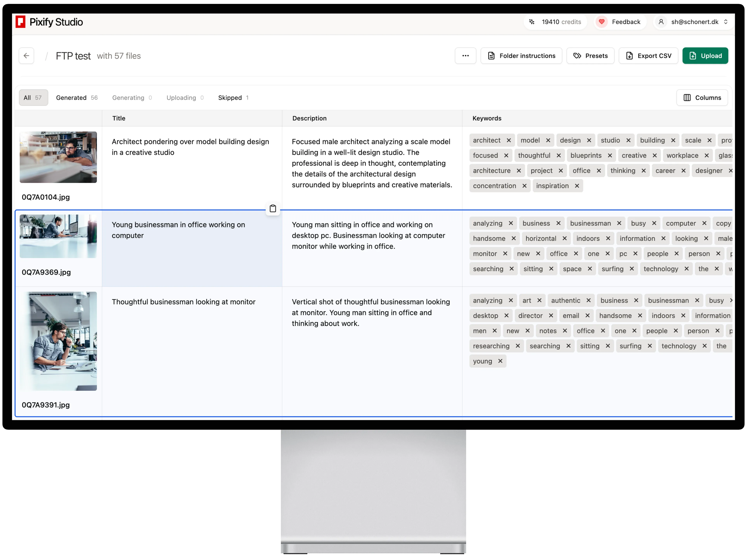Open Folder instructions
747x560 pixels.
(521, 56)
